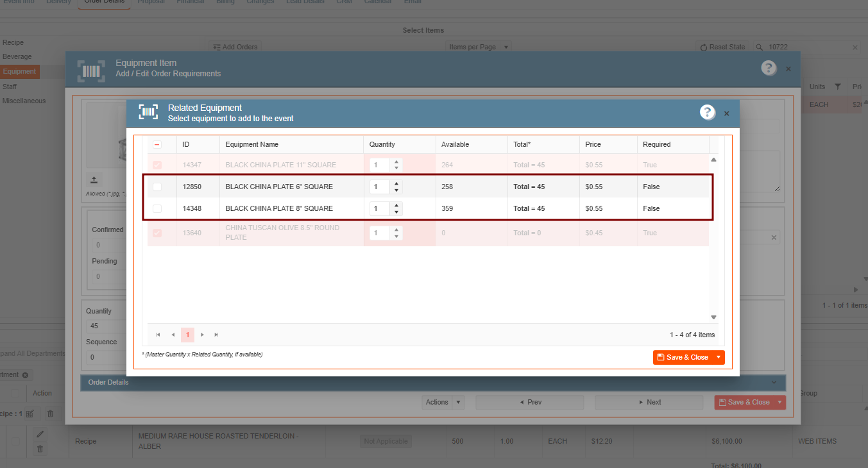Close the Equipment Item dialog

[x=788, y=69]
